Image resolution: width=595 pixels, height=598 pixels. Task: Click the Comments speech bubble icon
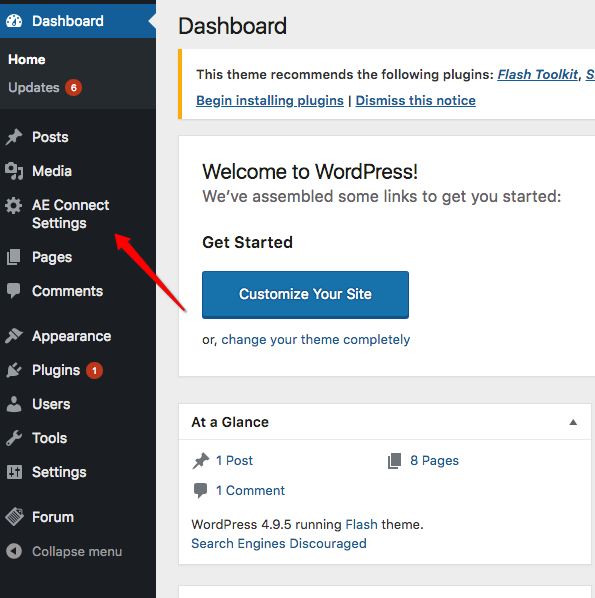[14, 291]
